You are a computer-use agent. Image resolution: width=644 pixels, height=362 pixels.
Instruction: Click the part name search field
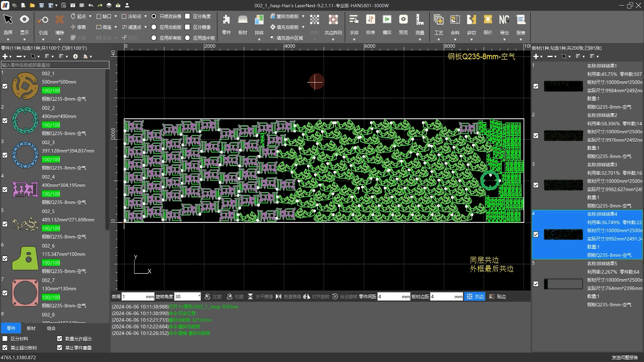pos(55,65)
